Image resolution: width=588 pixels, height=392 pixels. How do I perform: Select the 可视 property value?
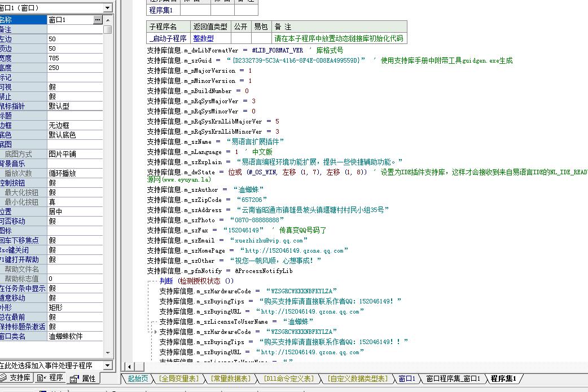[x=75, y=87]
